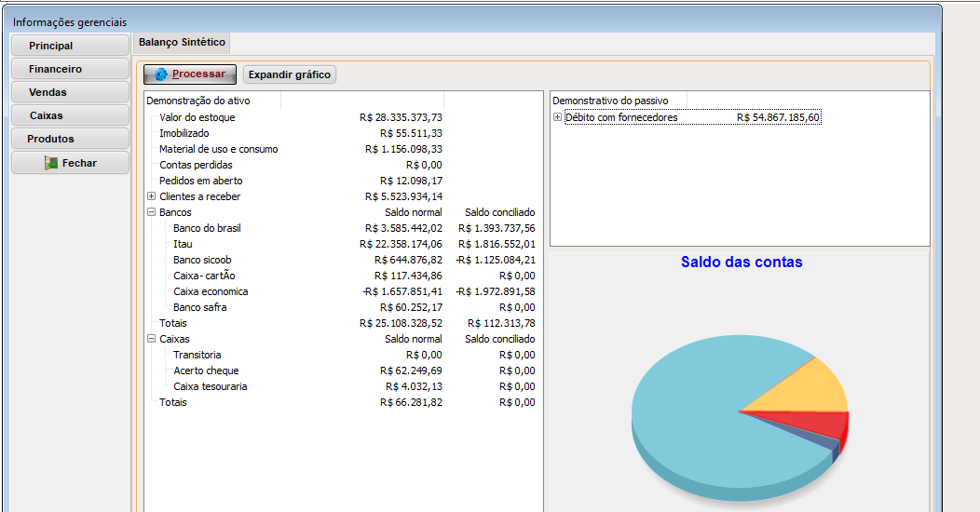
Task: Select the Caixa economica row
Action: click(211, 291)
